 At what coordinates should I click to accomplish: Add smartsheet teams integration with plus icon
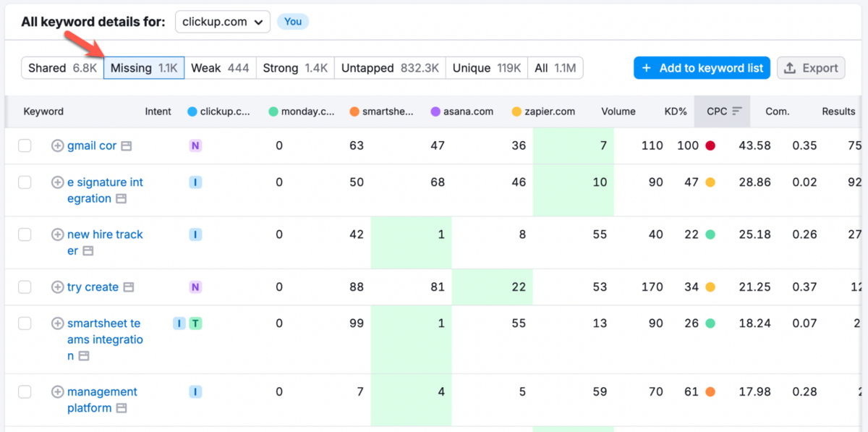click(x=57, y=323)
